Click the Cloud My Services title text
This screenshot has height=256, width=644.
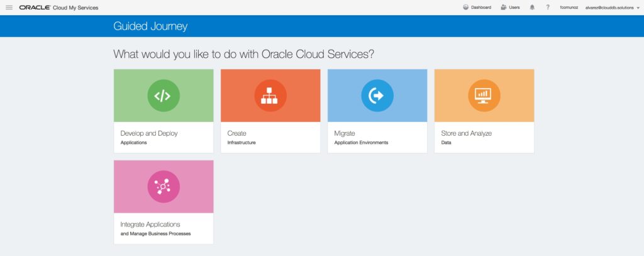point(75,8)
